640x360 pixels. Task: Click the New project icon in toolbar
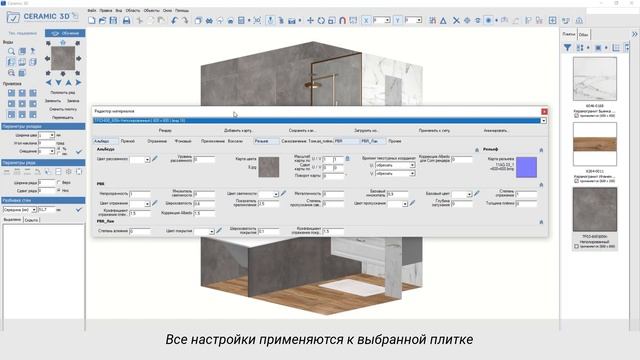tap(92, 20)
